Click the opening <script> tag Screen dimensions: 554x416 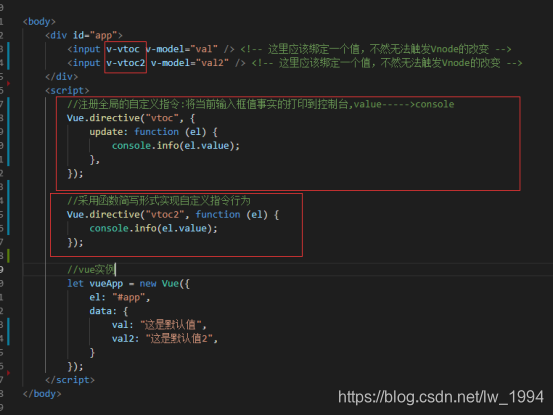[x=67, y=90]
